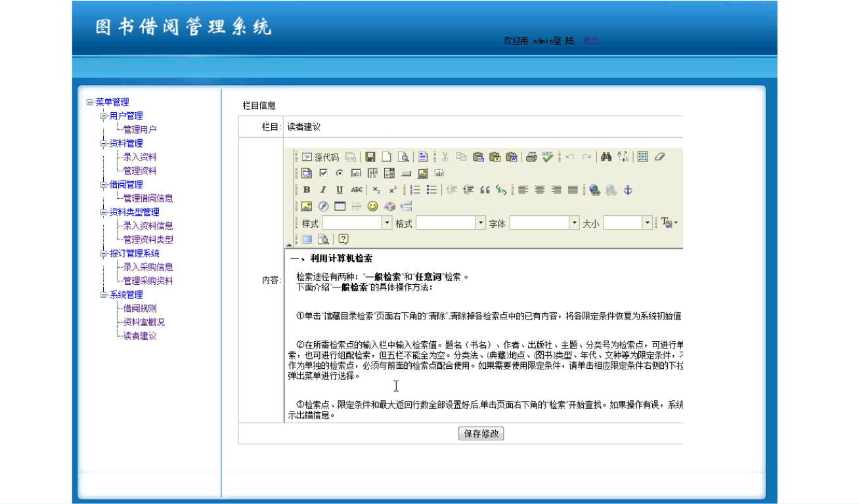Collapse the 菜单管理 root tree node
Screen dimensions: 859x504
coord(90,102)
